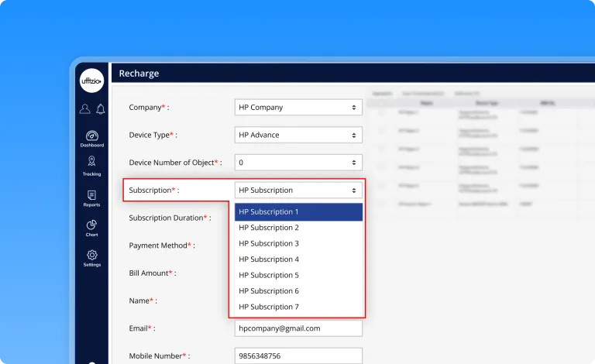Open the notifications bell

(100, 109)
